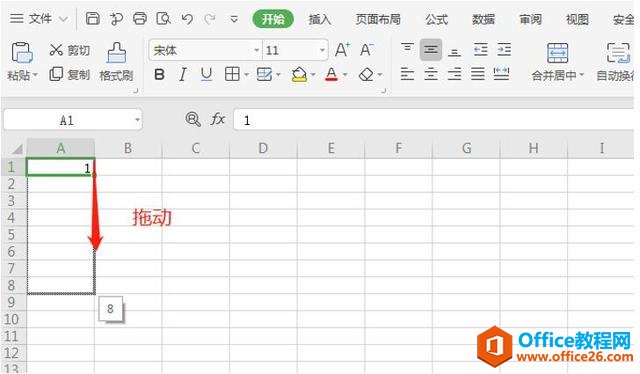
Task: Open the 数据 tab
Action: coord(484,19)
